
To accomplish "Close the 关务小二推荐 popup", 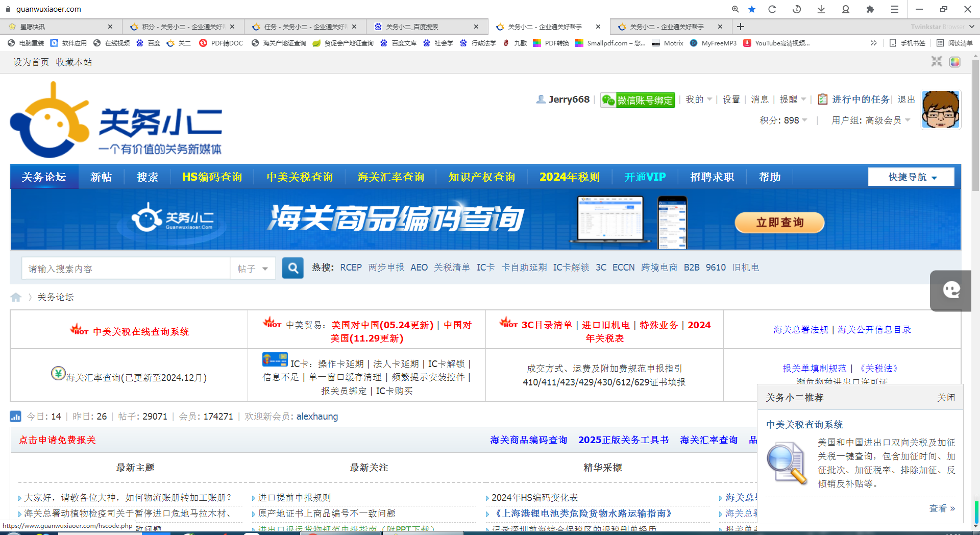I will coord(946,398).
